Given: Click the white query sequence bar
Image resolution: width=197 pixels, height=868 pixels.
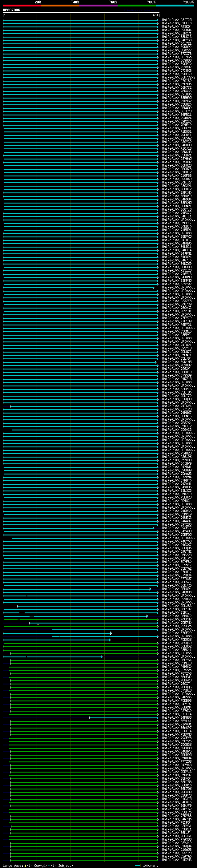Looking at the screenshot, I should pos(81,13).
